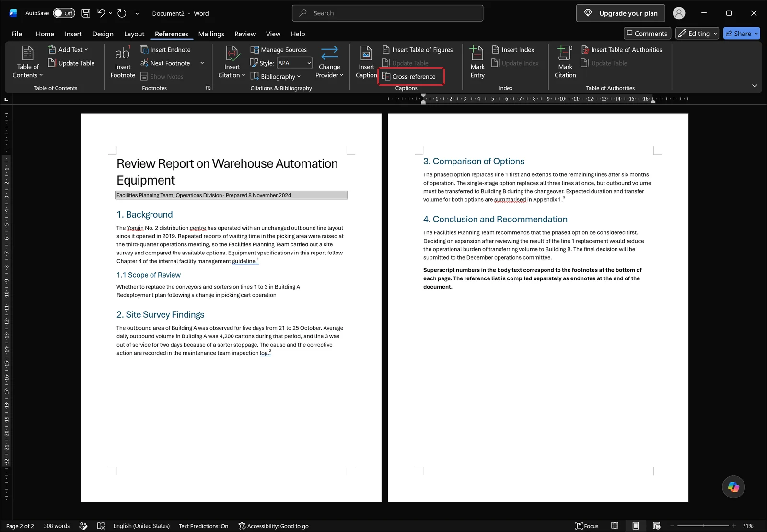Click footnote reference 2 after log
This screenshot has width=767, height=532.
point(270,351)
